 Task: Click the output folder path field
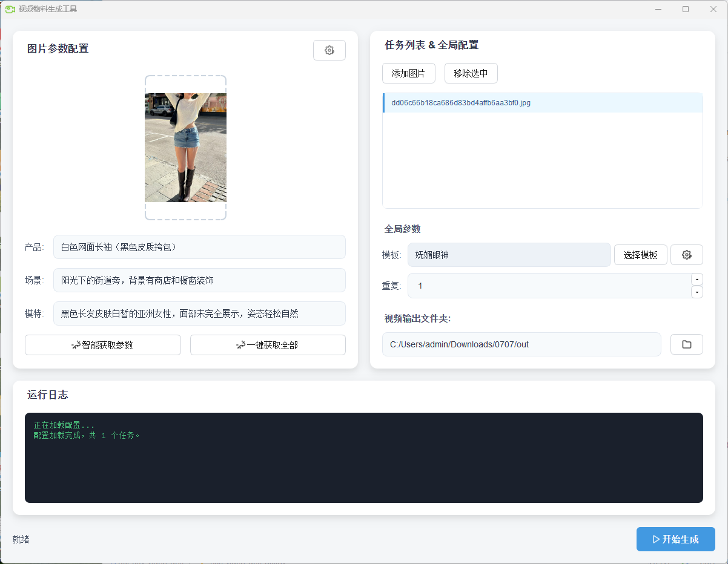tap(521, 344)
